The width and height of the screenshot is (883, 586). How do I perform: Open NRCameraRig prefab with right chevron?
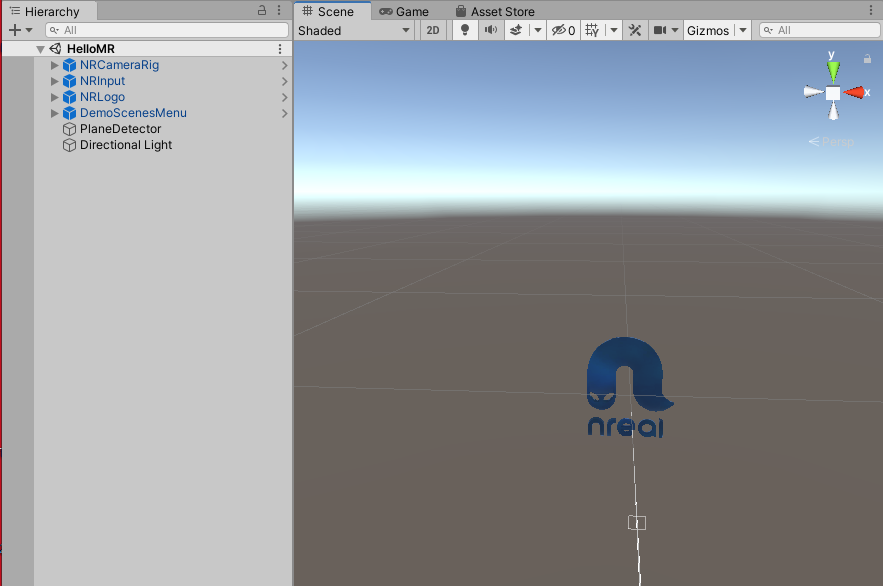tap(284, 65)
